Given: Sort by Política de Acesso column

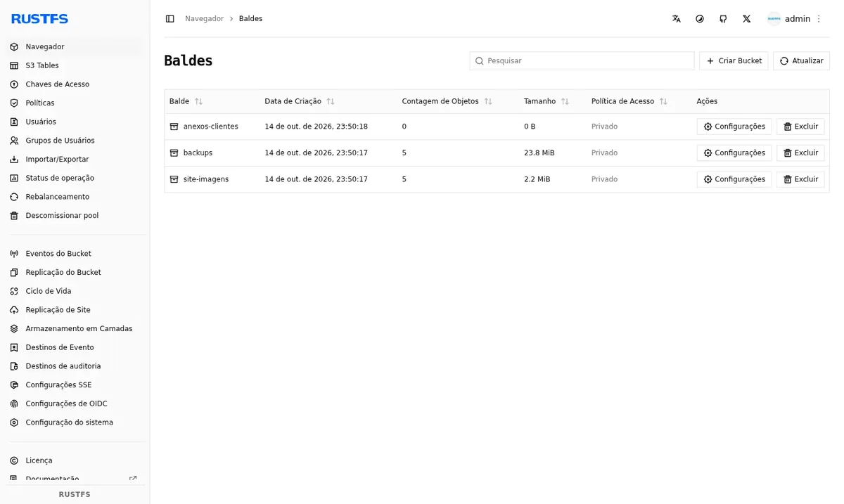Looking at the screenshot, I should coord(663,101).
